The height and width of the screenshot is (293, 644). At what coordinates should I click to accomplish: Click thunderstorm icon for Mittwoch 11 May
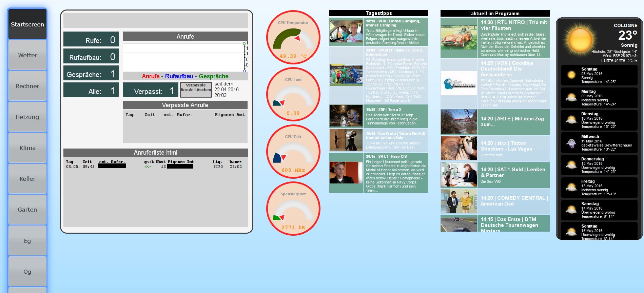[x=571, y=143]
